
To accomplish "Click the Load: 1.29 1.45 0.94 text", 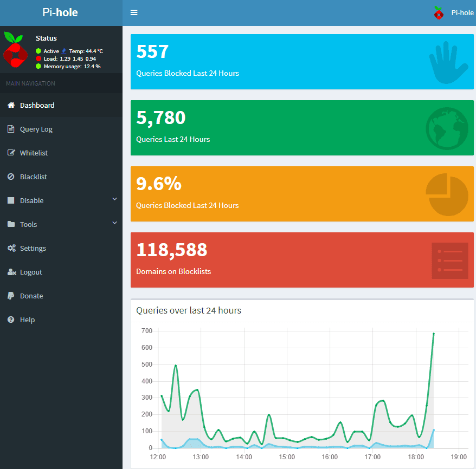I will coord(70,58).
